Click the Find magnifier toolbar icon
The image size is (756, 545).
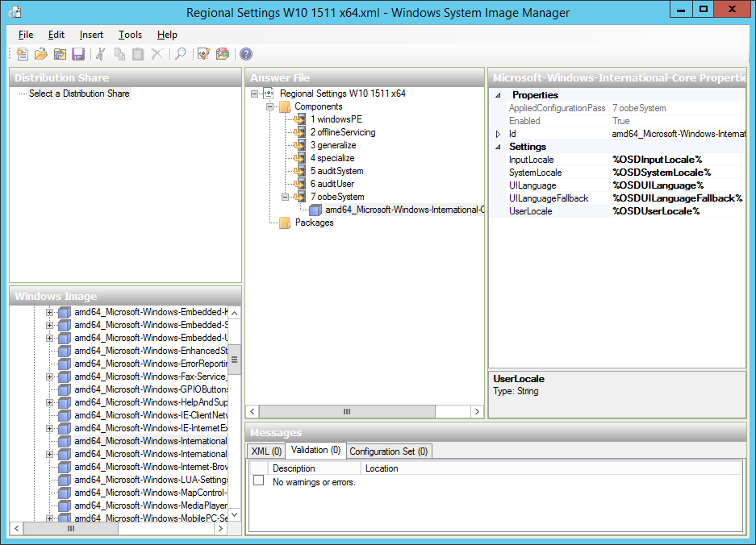[180, 54]
